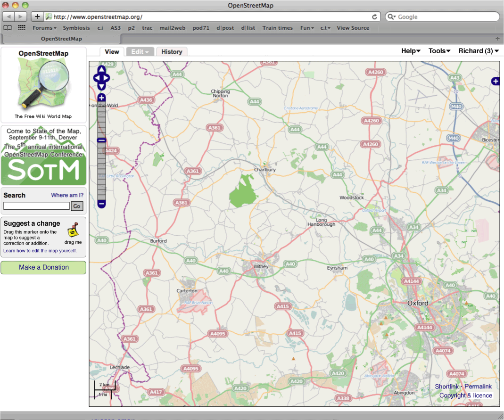
Task: Pan map down with the south arrow
Action: tap(101, 86)
